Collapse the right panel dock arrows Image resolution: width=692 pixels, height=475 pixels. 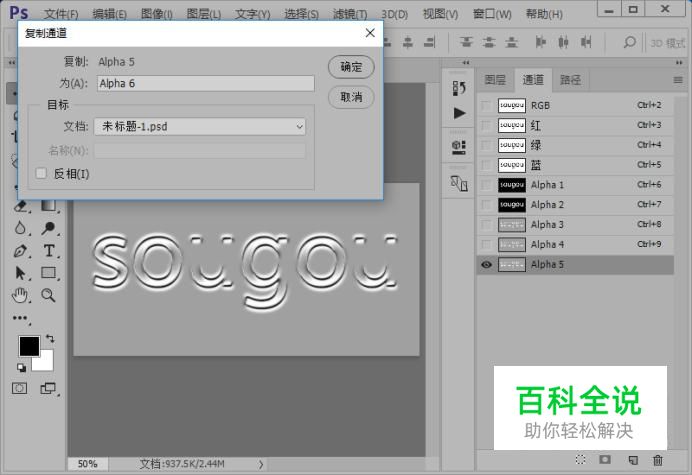tap(679, 63)
